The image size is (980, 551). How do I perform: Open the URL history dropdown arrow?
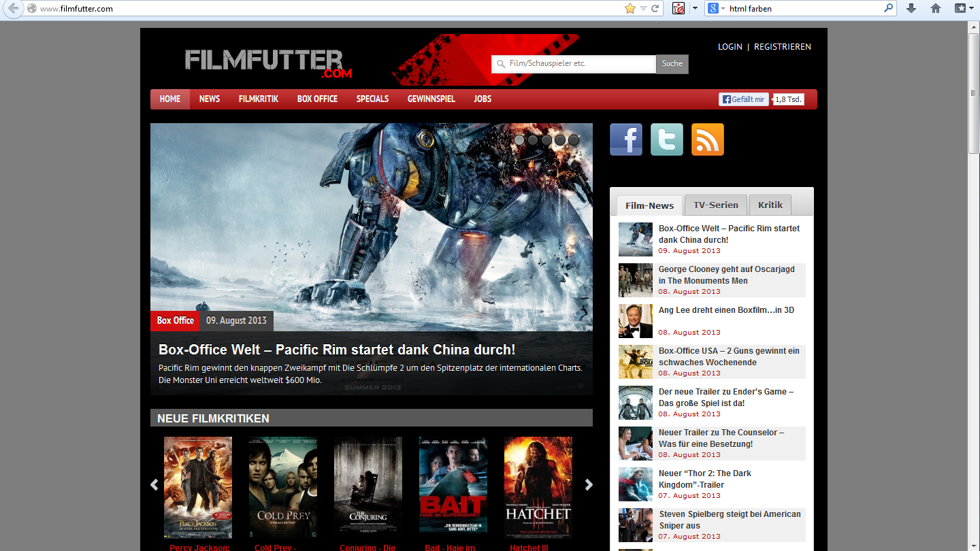(x=643, y=9)
